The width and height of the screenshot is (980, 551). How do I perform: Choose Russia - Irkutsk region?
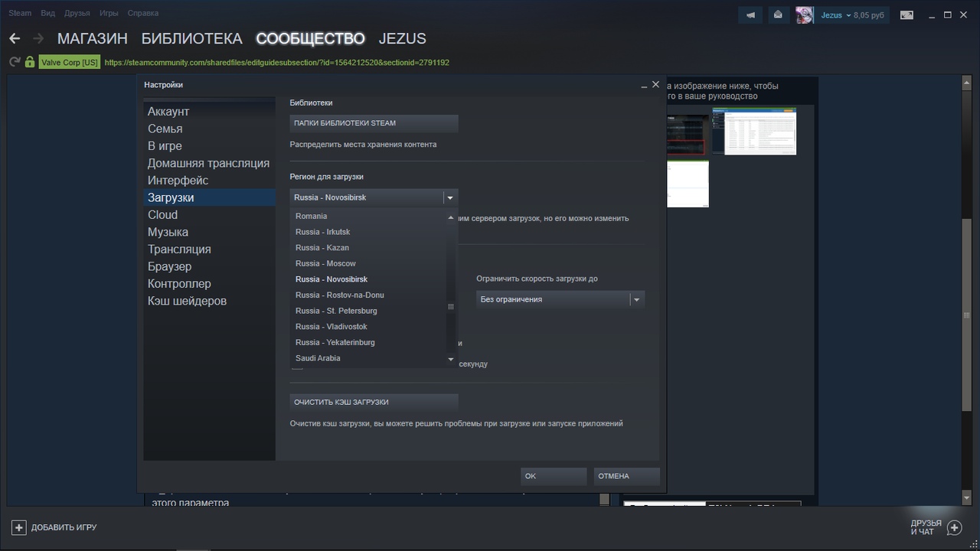tap(367, 232)
